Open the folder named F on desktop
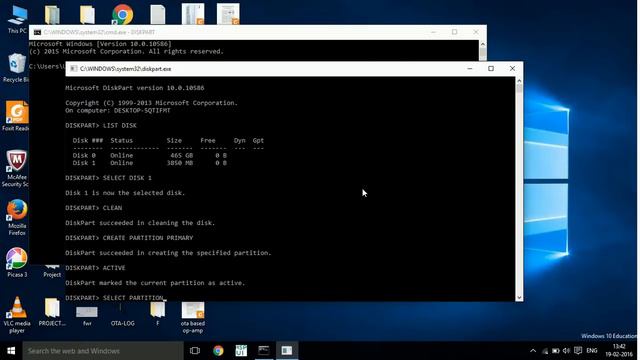This screenshot has height=360, width=640. click(x=158, y=313)
